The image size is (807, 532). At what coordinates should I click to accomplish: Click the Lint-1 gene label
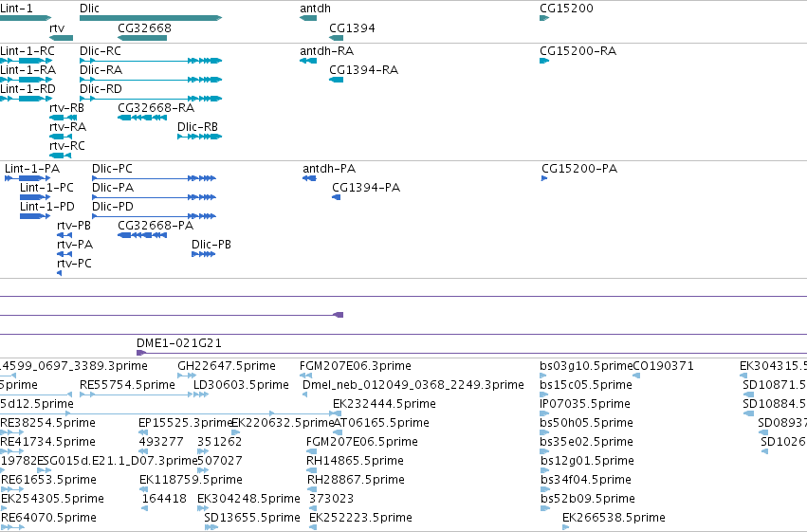point(16,9)
